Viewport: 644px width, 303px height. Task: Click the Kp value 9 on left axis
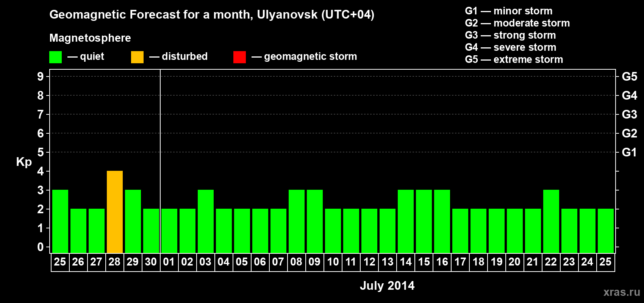click(x=41, y=77)
